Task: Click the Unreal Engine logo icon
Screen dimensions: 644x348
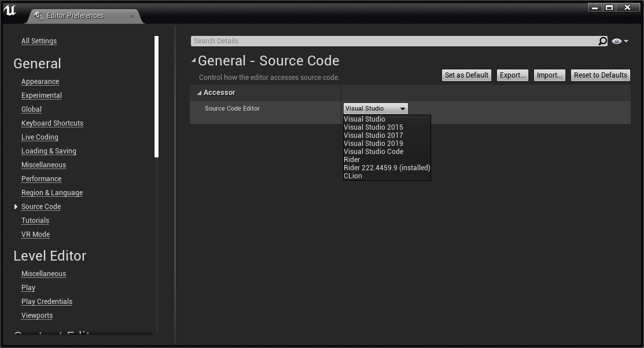Action: pyautogui.click(x=10, y=10)
